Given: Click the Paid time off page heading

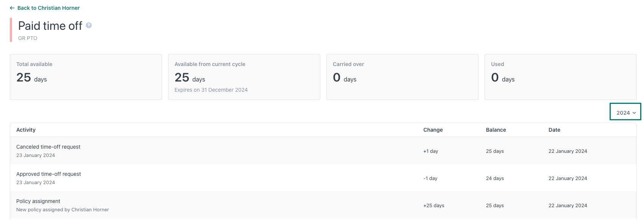Looking at the screenshot, I should click(50, 26).
